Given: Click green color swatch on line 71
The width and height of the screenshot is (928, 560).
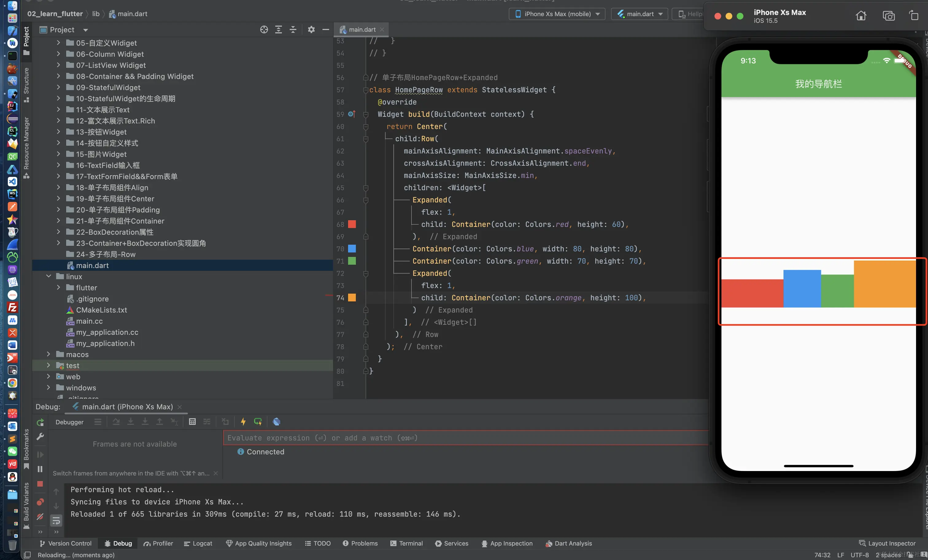Looking at the screenshot, I should tap(352, 261).
